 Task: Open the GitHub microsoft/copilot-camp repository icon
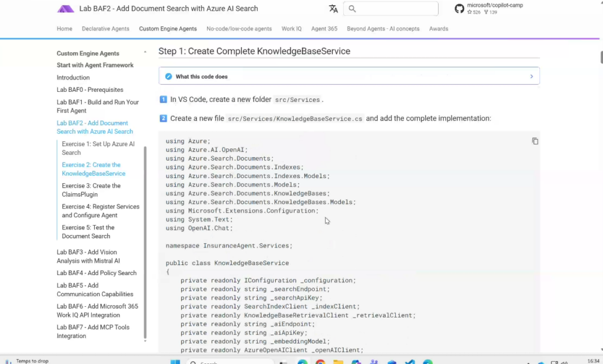click(x=459, y=9)
